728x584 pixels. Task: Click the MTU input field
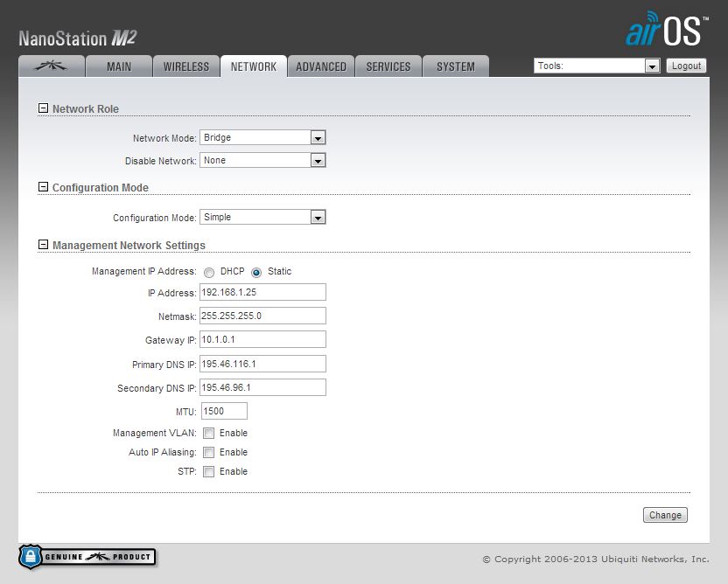pos(224,411)
